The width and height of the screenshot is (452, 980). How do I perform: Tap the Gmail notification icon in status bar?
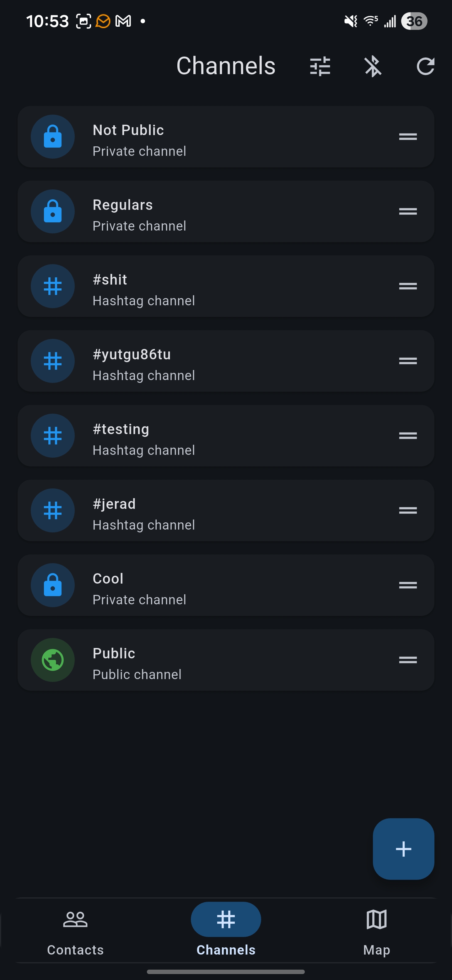(123, 21)
